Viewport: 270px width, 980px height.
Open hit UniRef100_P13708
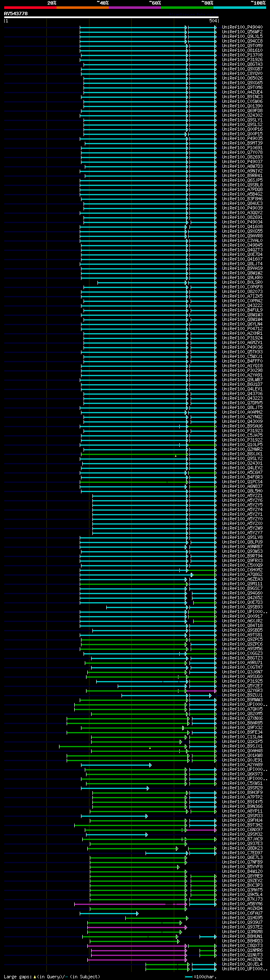(x=242, y=55)
